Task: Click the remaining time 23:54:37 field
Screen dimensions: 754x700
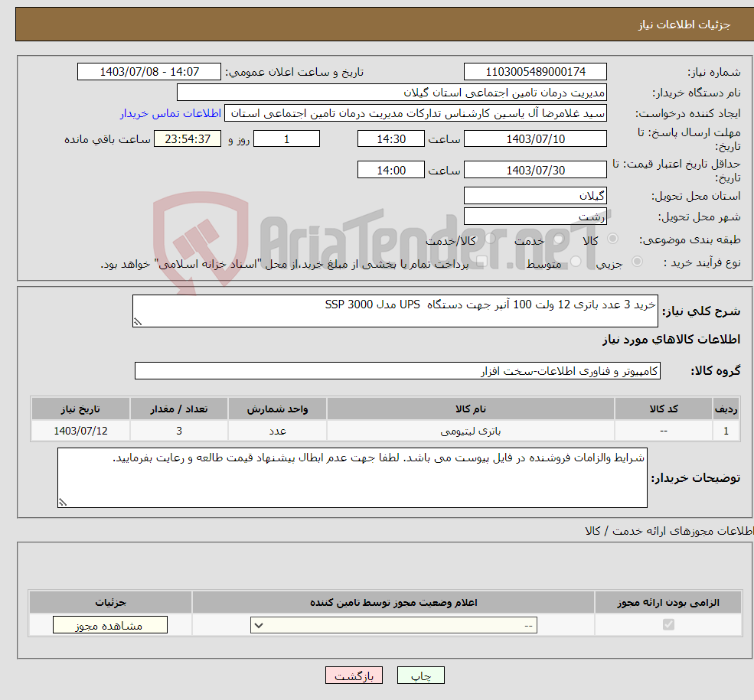Action: tap(188, 138)
